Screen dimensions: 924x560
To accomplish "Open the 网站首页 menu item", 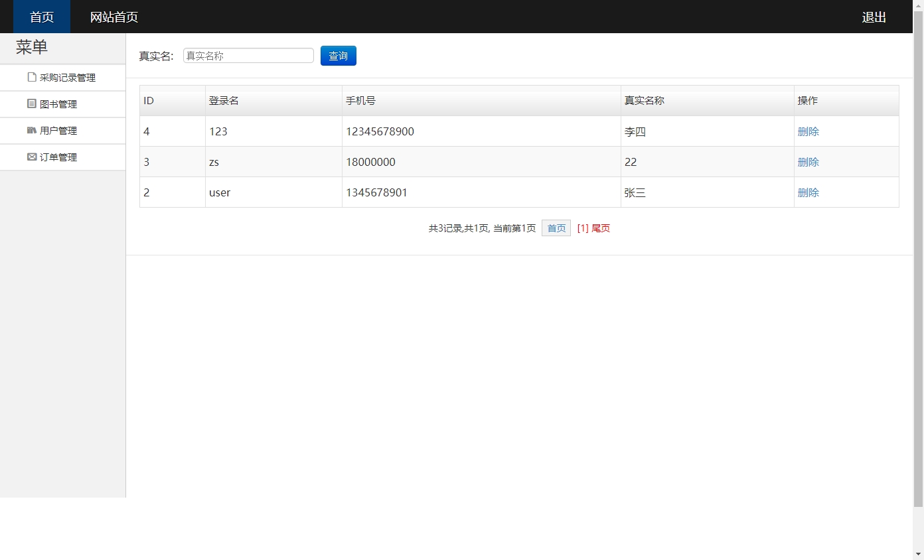I will (112, 17).
